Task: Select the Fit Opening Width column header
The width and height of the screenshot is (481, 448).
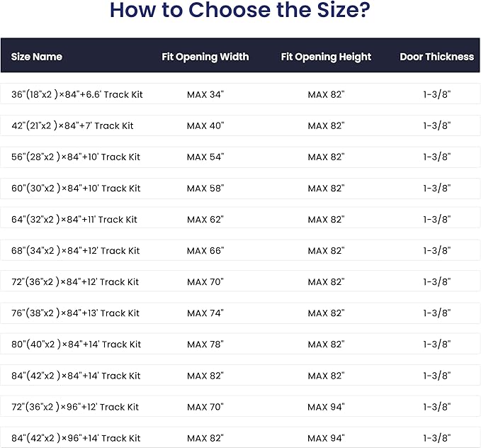Action: (205, 57)
